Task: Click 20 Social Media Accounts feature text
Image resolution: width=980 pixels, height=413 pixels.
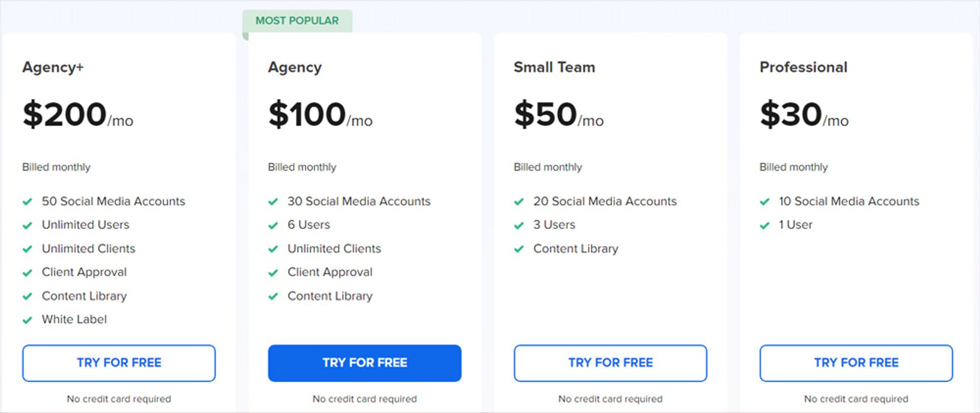Action: [605, 201]
